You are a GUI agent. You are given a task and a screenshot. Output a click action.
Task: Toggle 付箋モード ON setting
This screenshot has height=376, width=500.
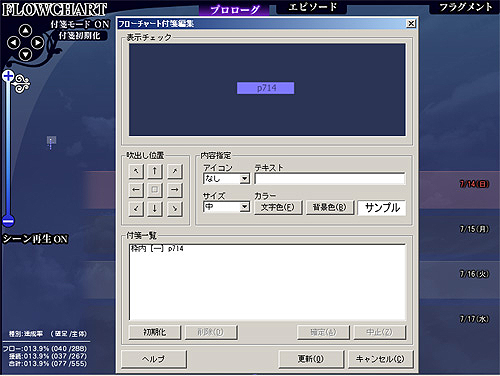coord(80,24)
